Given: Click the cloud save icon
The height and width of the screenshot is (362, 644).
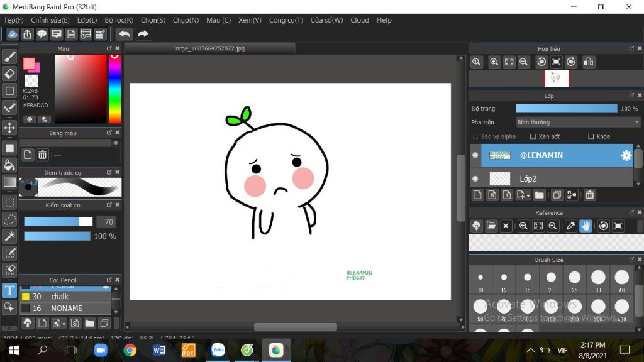Looking at the screenshot, I should 13,34.
